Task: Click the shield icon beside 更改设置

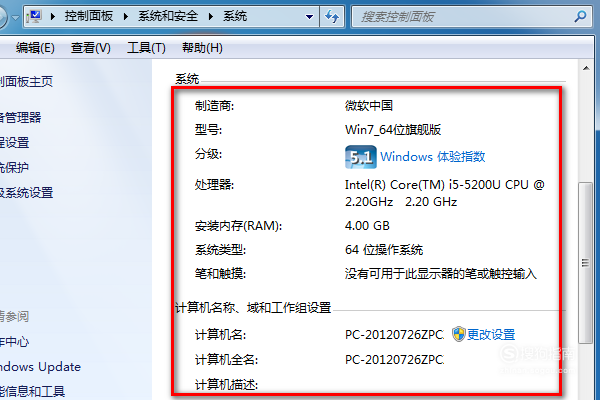Action: (x=458, y=334)
